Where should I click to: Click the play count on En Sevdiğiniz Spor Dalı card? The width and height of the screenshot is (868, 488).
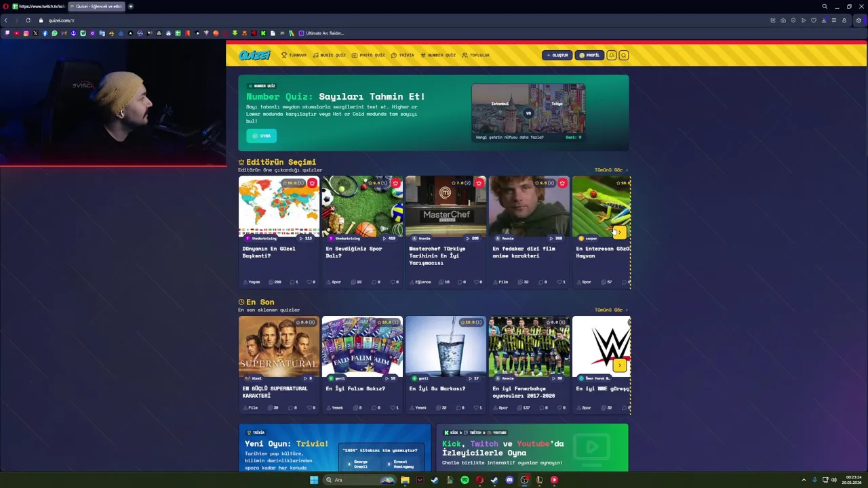click(x=389, y=239)
